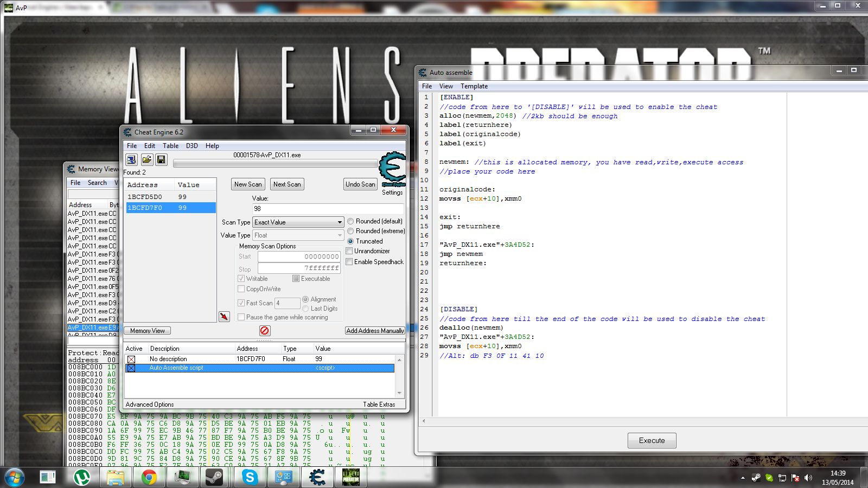Click the Steam system tray icon
The height and width of the screenshot is (488, 868).
pyautogui.click(x=756, y=478)
